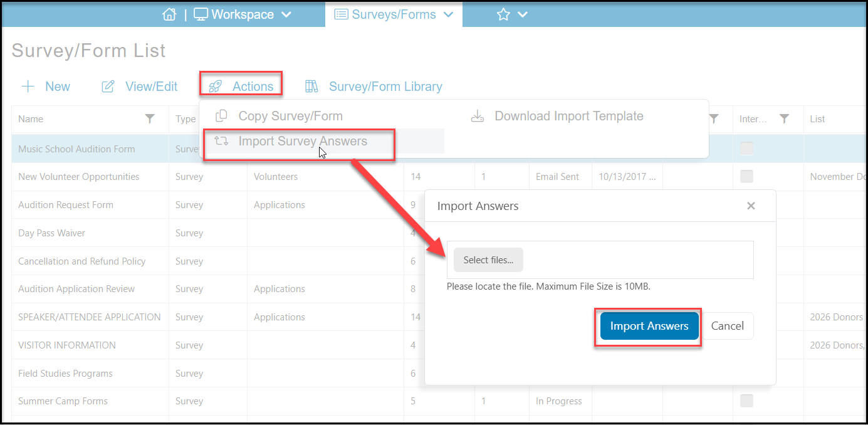This screenshot has height=425, width=868.
Task: Open Survey/Form Library books icon
Action: pos(311,87)
